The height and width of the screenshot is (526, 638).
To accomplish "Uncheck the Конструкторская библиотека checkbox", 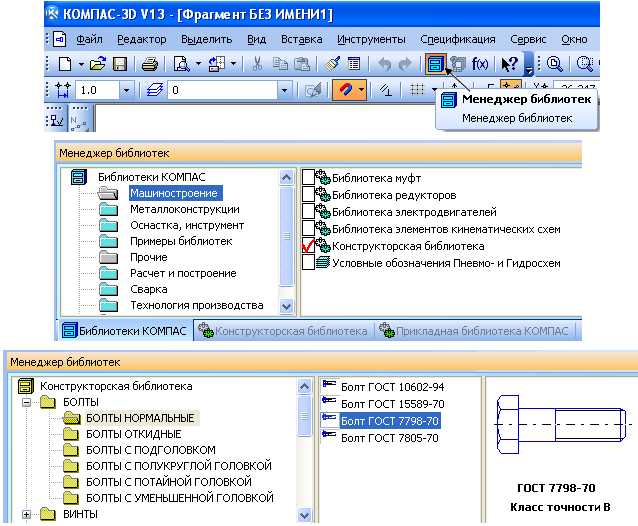I will tap(308, 246).
